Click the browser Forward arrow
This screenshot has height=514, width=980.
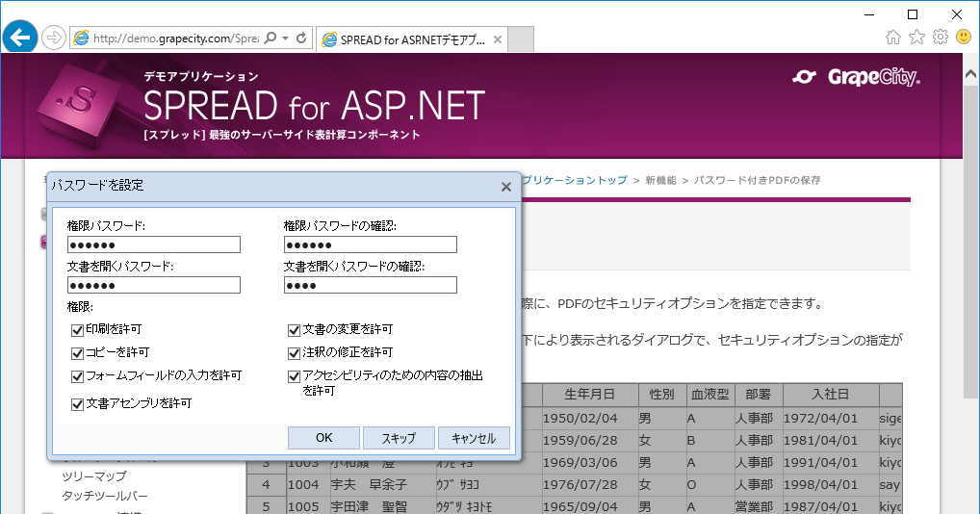(54, 39)
